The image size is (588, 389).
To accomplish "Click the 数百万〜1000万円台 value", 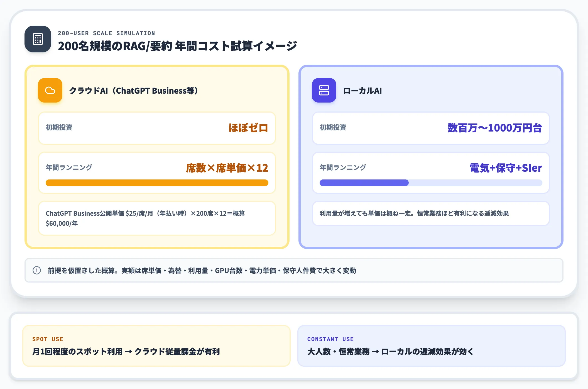I will point(495,128).
